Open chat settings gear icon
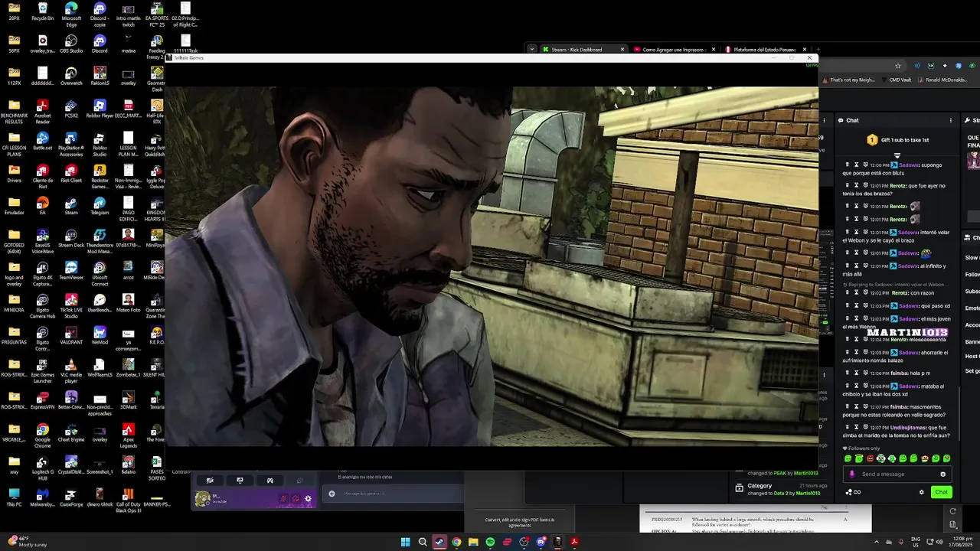The height and width of the screenshot is (551, 980). point(922,492)
